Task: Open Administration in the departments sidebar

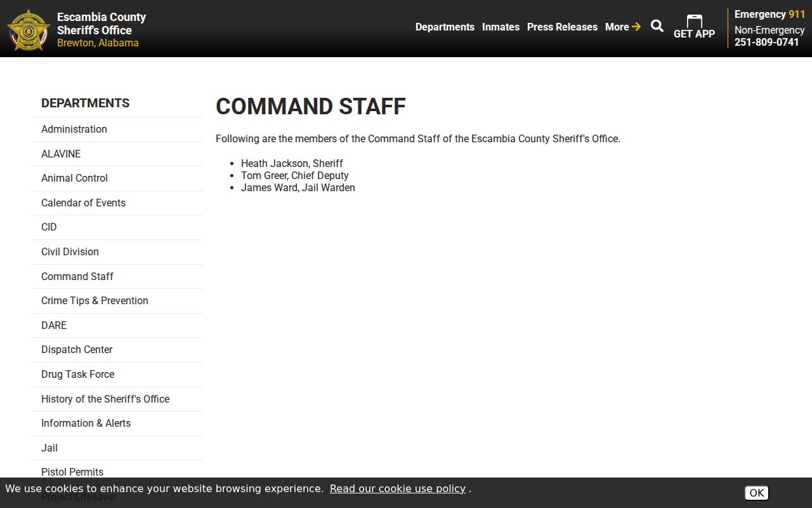Action: coord(117,129)
